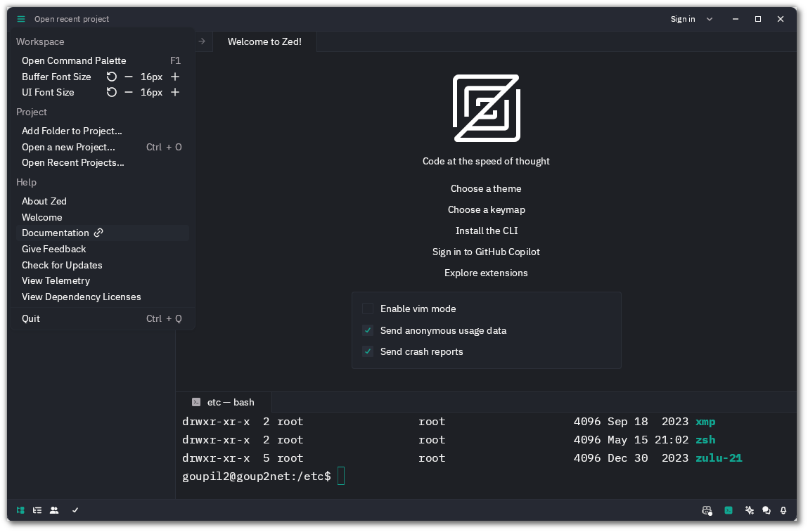808x532 pixels.
Task: Select the project panel icon bottom left
Action: (20, 510)
